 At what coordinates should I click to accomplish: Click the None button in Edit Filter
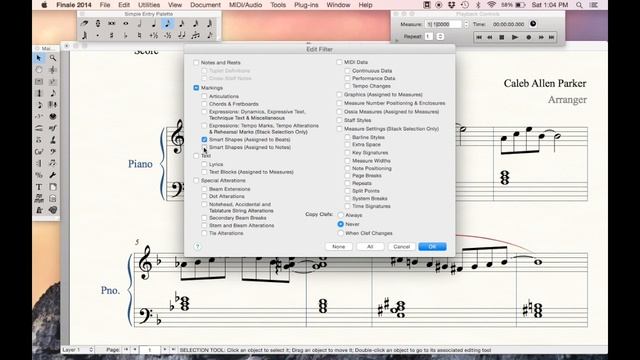[339, 247]
